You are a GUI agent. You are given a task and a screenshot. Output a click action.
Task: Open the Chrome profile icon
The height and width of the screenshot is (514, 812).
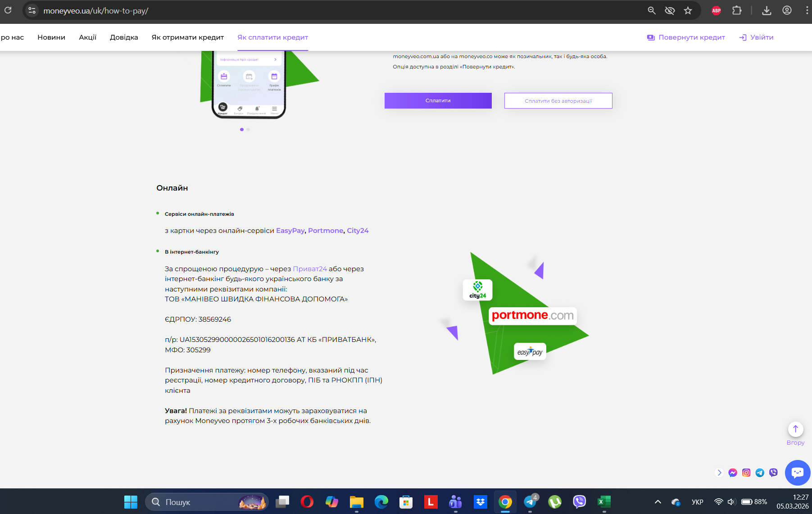787,10
